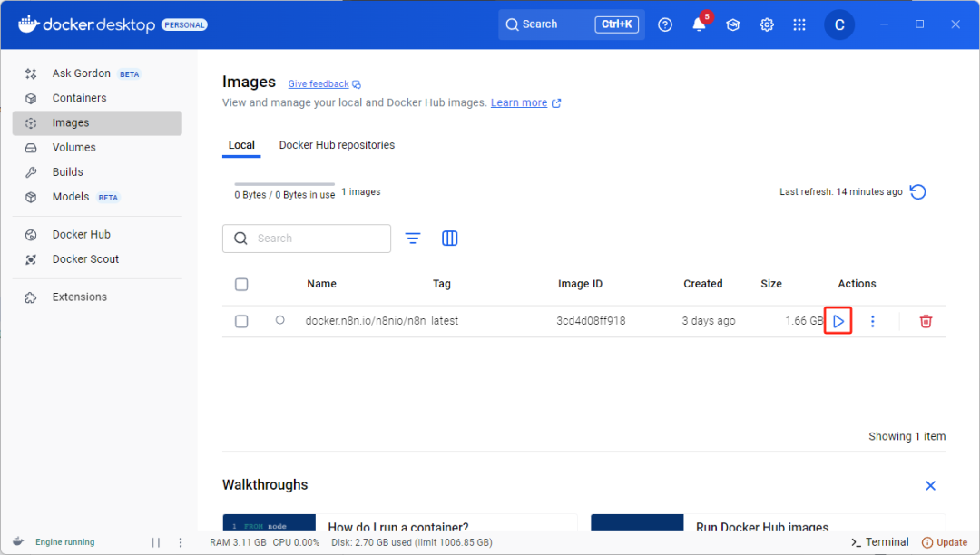This screenshot has width=980, height=555.
Task: Open Settings gear icon
Action: pyautogui.click(x=766, y=24)
